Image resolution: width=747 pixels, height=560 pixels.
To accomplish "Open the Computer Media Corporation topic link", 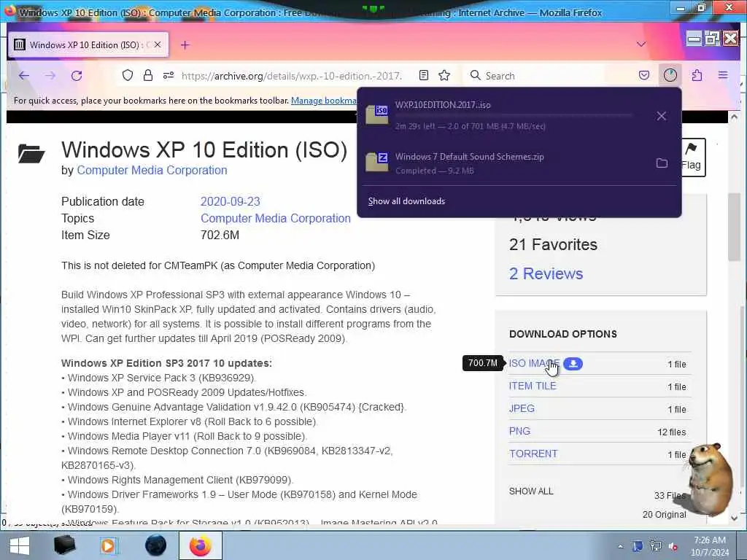I will point(275,218).
